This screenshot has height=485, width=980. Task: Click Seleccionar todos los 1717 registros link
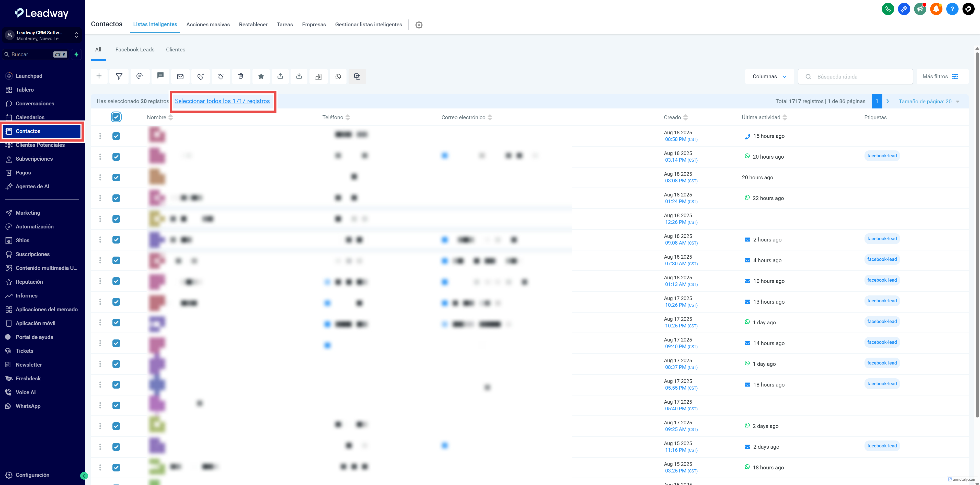pyautogui.click(x=222, y=101)
